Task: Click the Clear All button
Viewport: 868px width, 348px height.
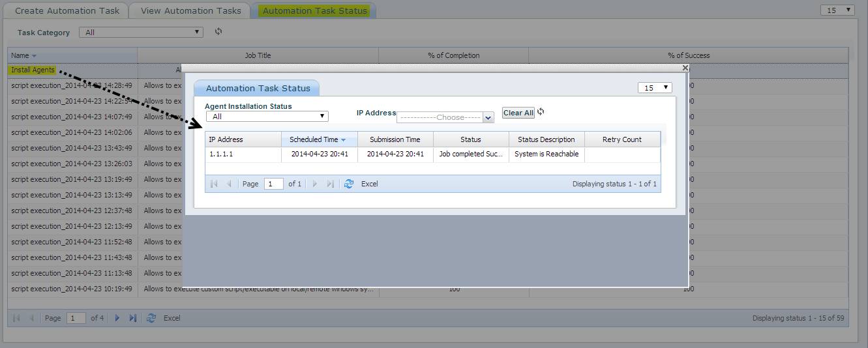Action: tap(518, 113)
